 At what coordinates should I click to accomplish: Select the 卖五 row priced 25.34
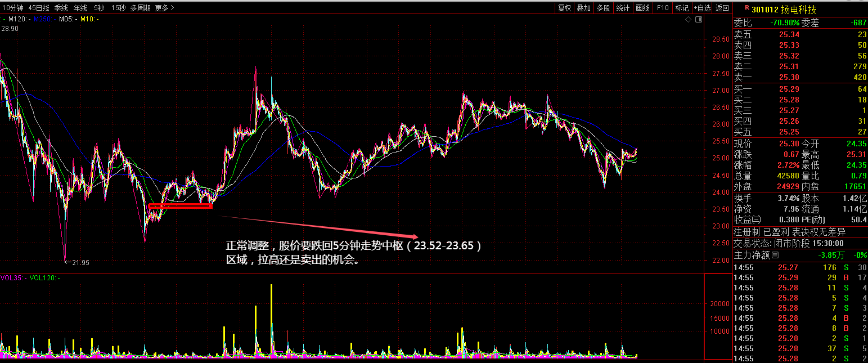click(x=800, y=34)
